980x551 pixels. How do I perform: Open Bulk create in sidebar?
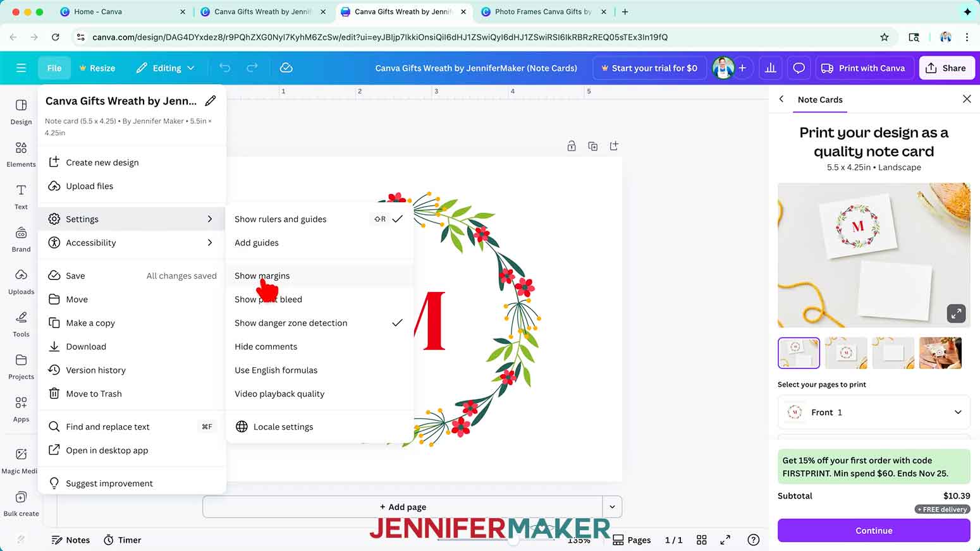pos(21,503)
